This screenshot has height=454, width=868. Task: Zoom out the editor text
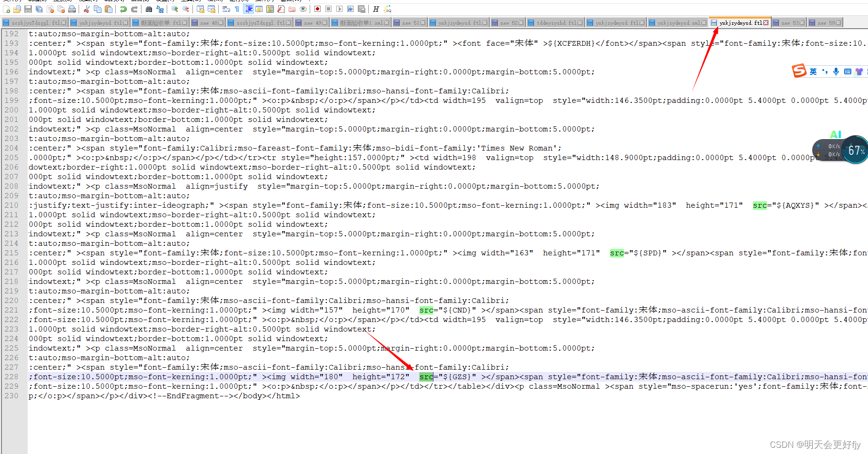[x=186, y=9]
